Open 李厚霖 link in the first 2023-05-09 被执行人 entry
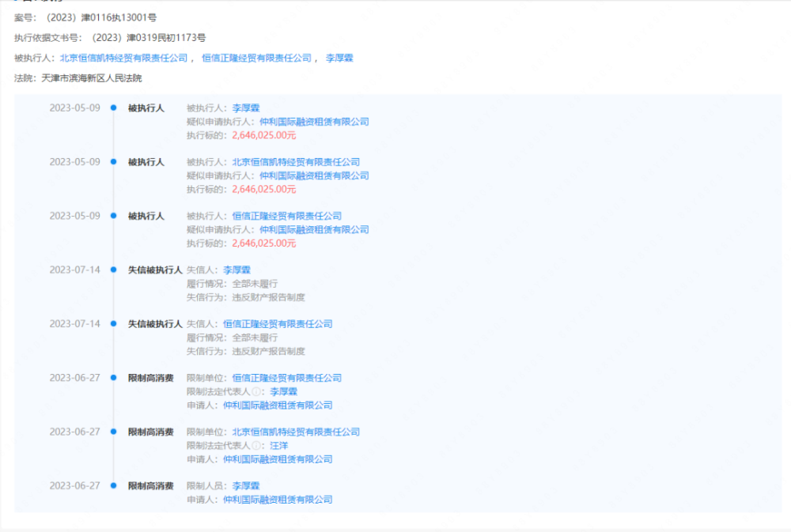 [246, 108]
